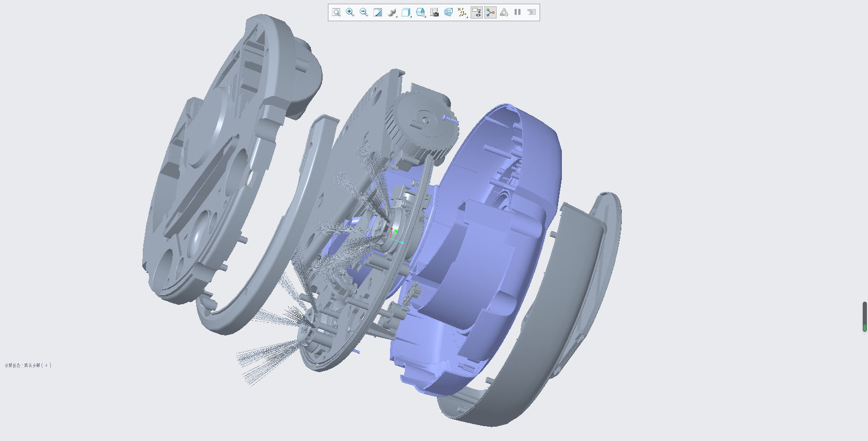Click the explode state text at lower left
868x441 pixels.
[28, 365]
